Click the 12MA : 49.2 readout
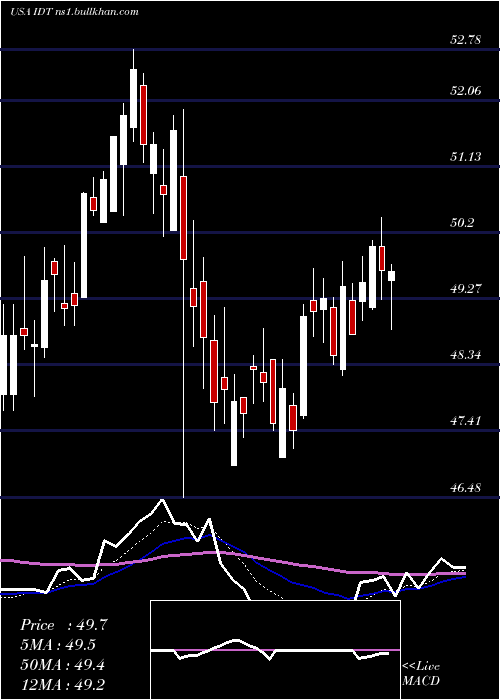Screen dimensions: 500x700 click(62, 685)
